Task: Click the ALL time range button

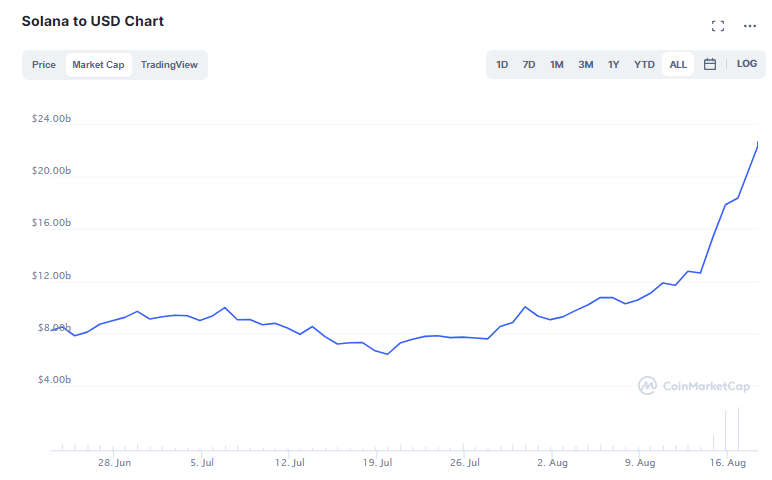Action: click(678, 65)
